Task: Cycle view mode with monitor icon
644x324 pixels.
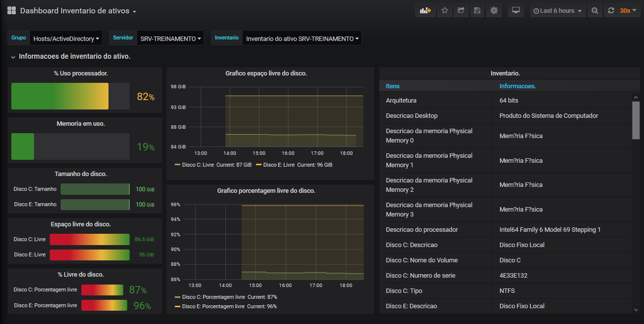Action: (516, 10)
